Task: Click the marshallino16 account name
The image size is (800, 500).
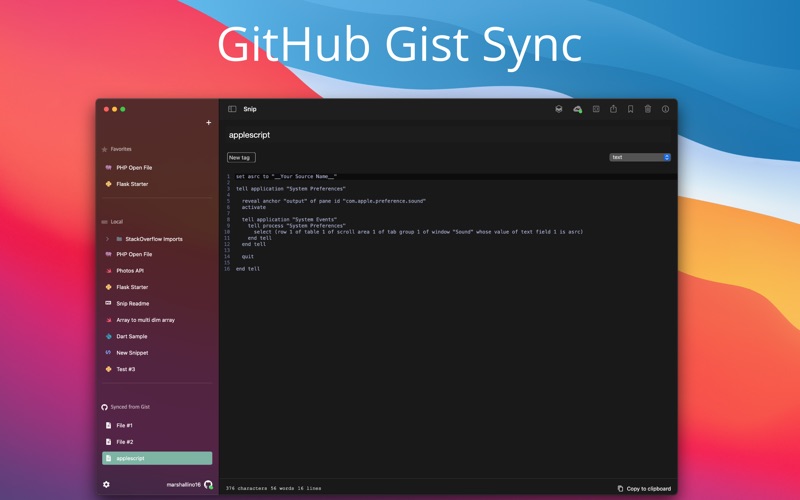Action: pyautogui.click(x=184, y=484)
